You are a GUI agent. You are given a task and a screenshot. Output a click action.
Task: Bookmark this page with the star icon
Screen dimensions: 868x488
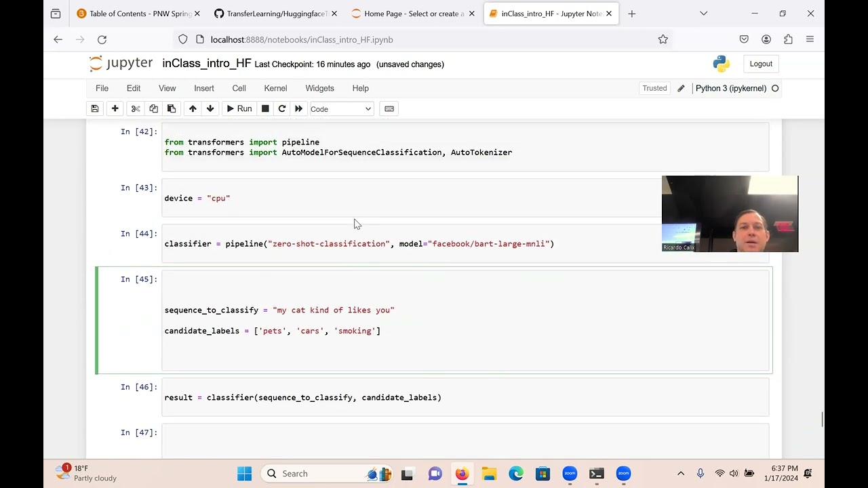click(663, 39)
